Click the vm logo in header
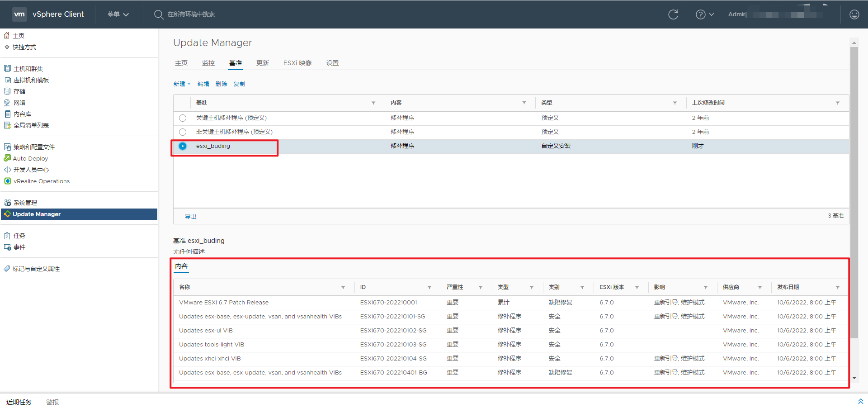 [19, 14]
